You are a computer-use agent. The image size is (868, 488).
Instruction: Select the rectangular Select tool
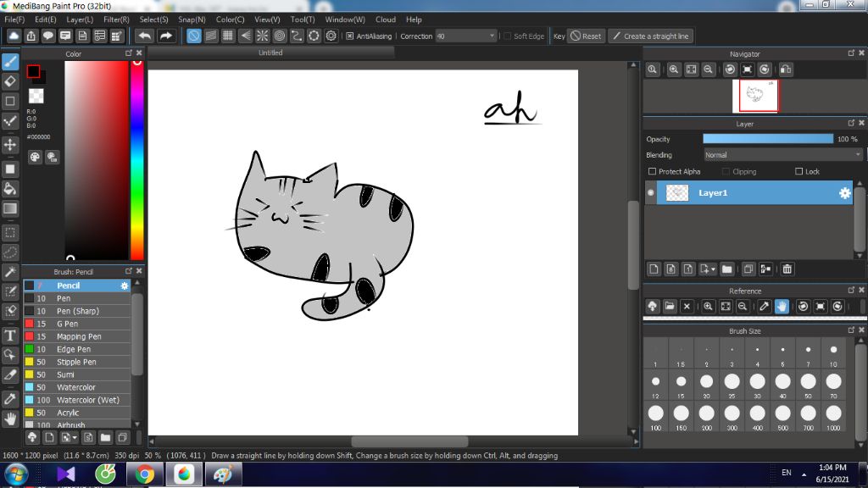click(10, 232)
